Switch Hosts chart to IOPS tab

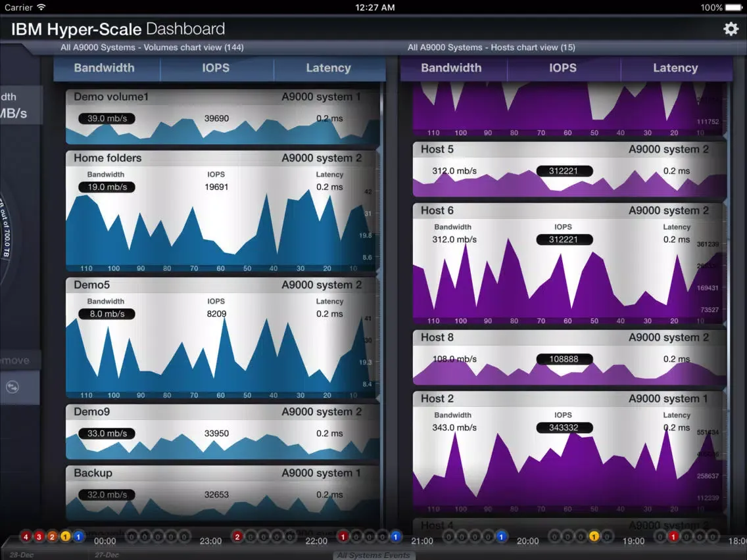(x=563, y=68)
